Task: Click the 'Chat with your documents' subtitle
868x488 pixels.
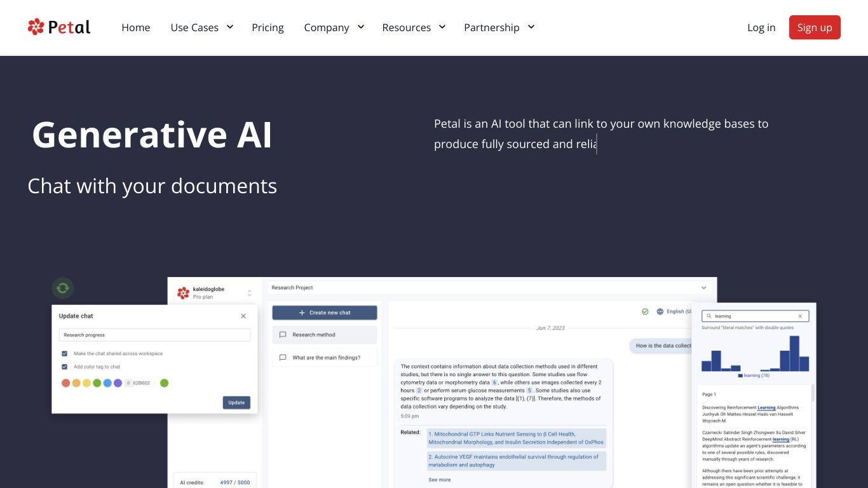Action: (153, 186)
